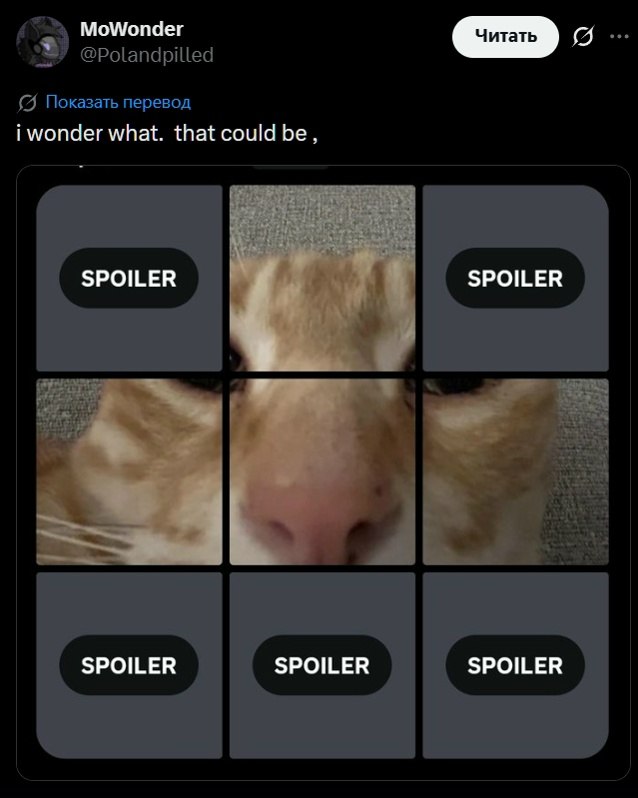Open the three-dot more options menu
This screenshot has width=638, height=798.
(x=619, y=37)
